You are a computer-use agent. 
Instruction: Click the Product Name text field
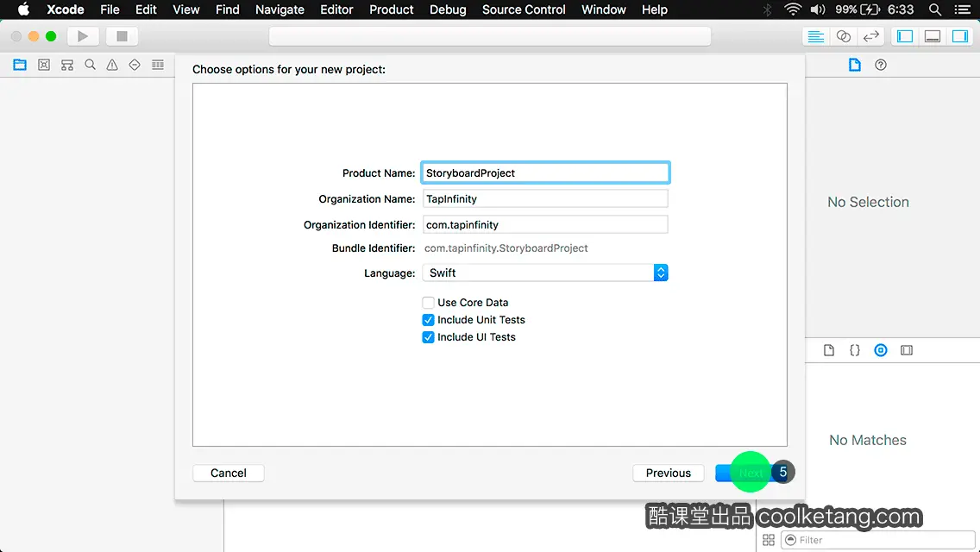[545, 173]
